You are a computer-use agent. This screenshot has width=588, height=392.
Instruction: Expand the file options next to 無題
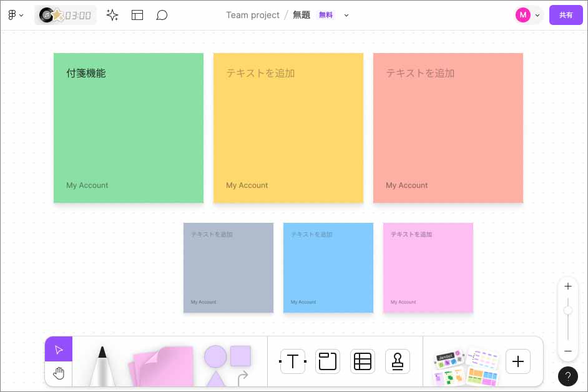[346, 16]
